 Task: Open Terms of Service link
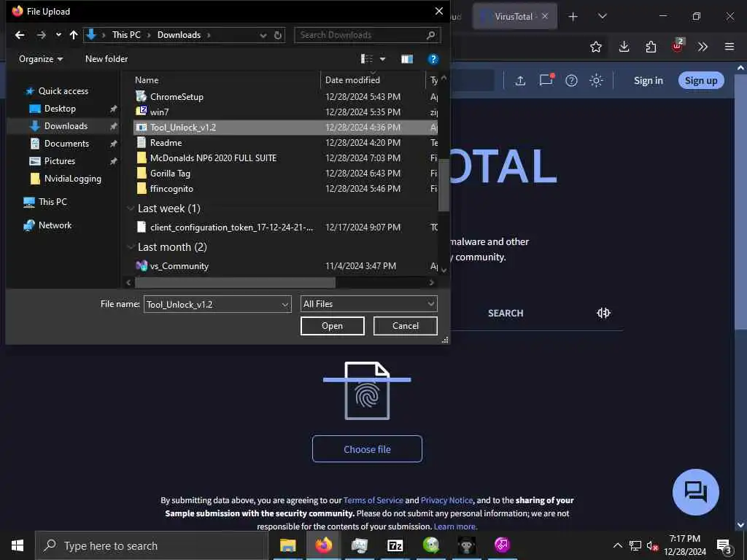[x=373, y=500]
